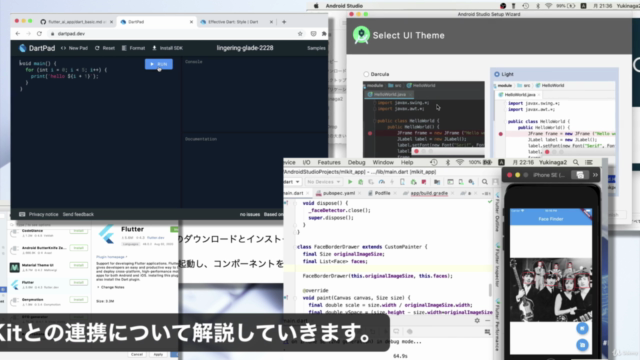Switch to the Effective Dart: Style tab

tap(236, 22)
